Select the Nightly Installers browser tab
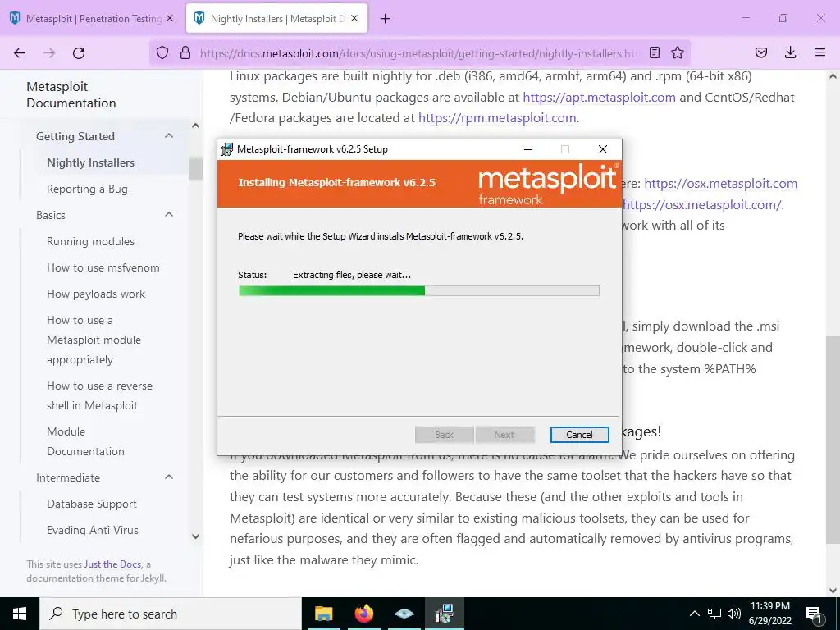840x630 pixels. (277, 19)
